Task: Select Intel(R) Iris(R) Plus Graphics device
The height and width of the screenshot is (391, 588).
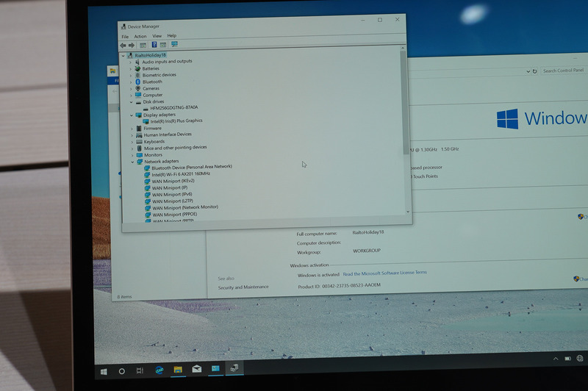Action: pyautogui.click(x=176, y=121)
